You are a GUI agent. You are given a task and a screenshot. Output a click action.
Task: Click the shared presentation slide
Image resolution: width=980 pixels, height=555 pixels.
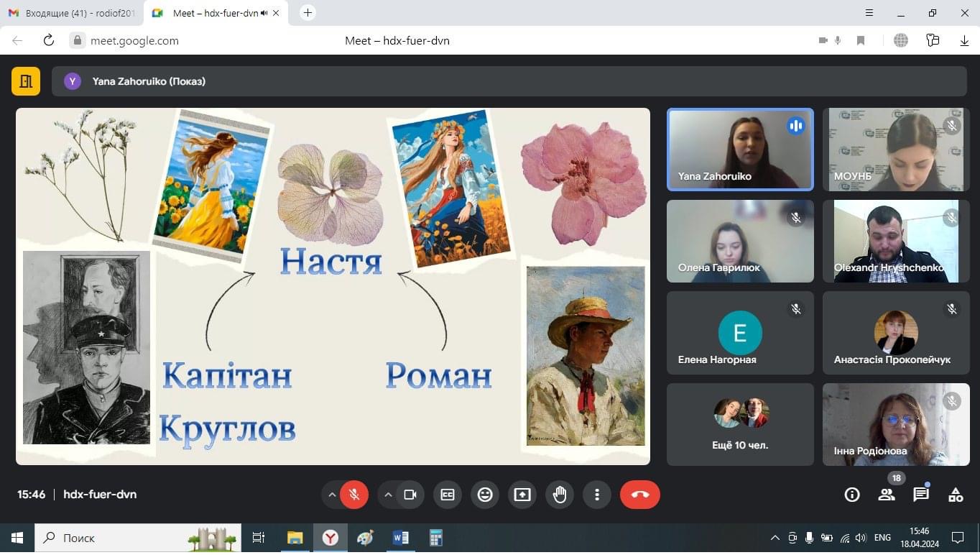[333, 286]
